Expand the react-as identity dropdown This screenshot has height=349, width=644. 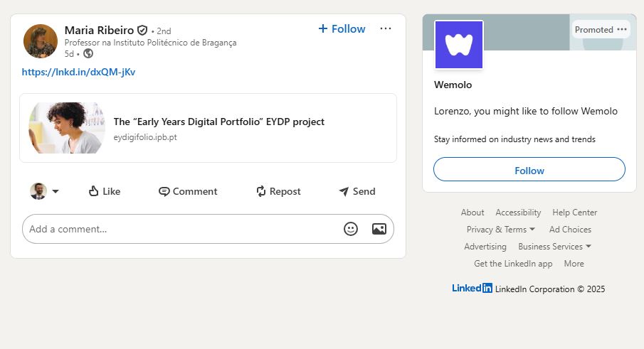click(55, 191)
